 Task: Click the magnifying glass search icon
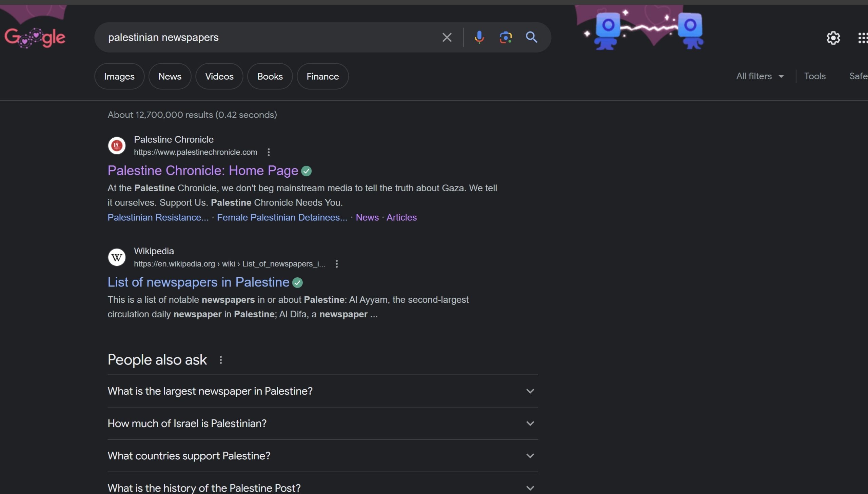(x=532, y=37)
